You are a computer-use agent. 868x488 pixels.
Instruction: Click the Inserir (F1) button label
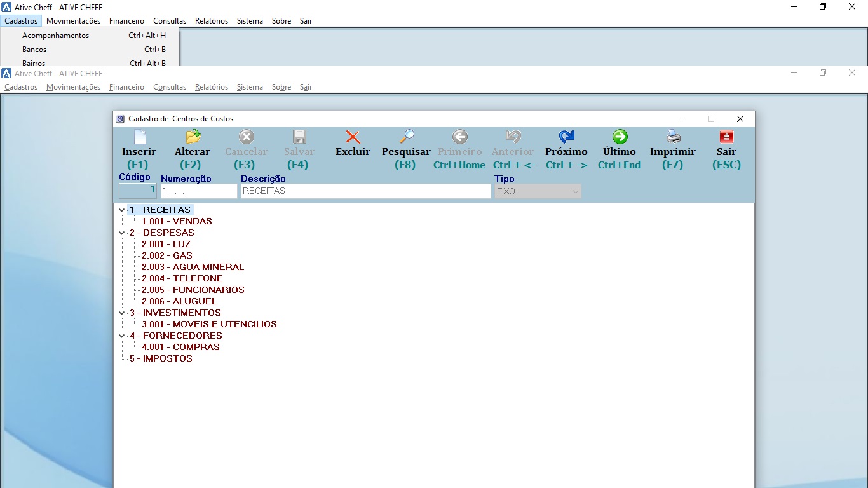pos(139,158)
